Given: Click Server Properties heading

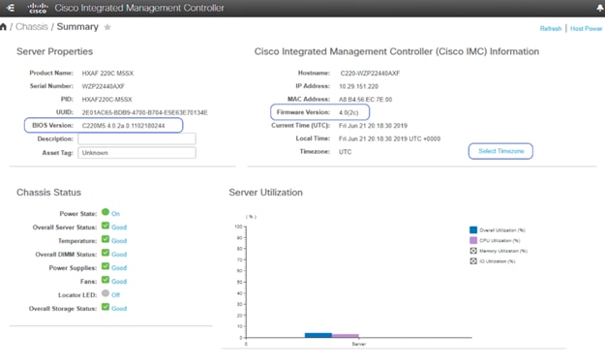Looking at the screenshot, I should point(54,51).
